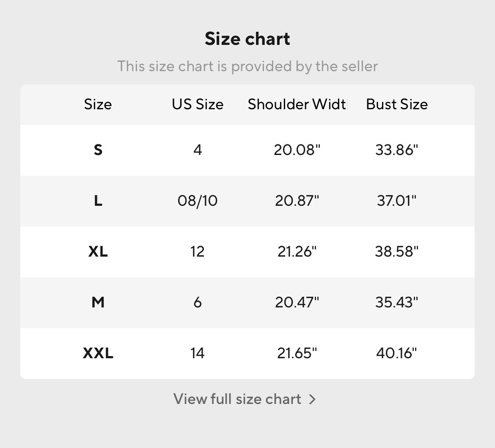Click the 38.58" bust size cell
This screenshot has height=448, width=495.
pyautogui.click(x=397, y=252)
